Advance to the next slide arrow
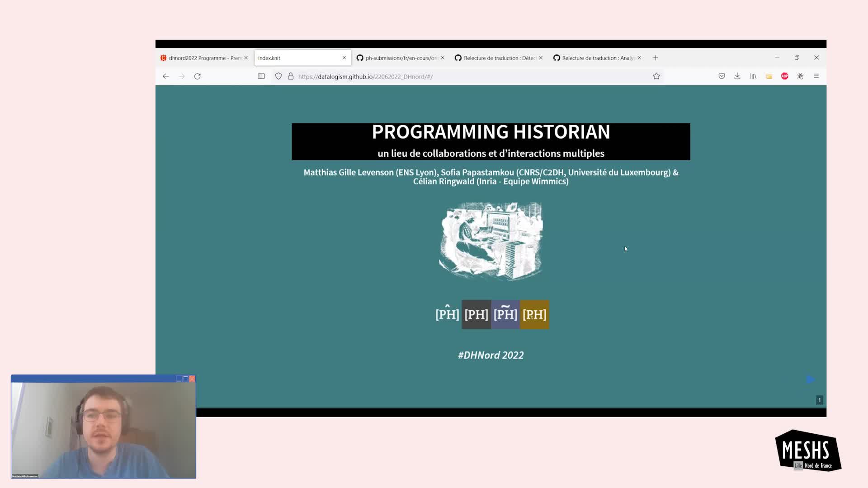Screen dimensions: 868x488 click(811, 380)
